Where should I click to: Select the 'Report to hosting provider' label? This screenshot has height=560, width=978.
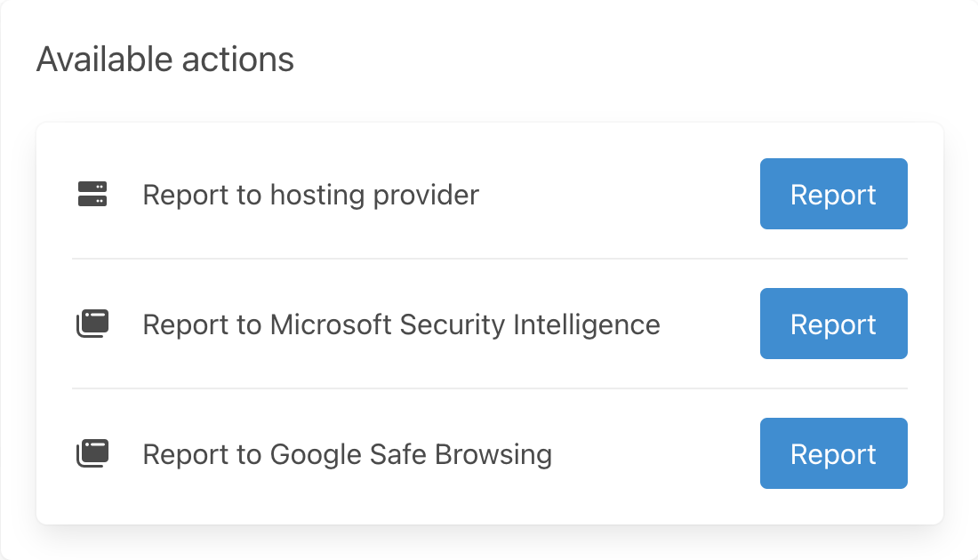[310, 195]
